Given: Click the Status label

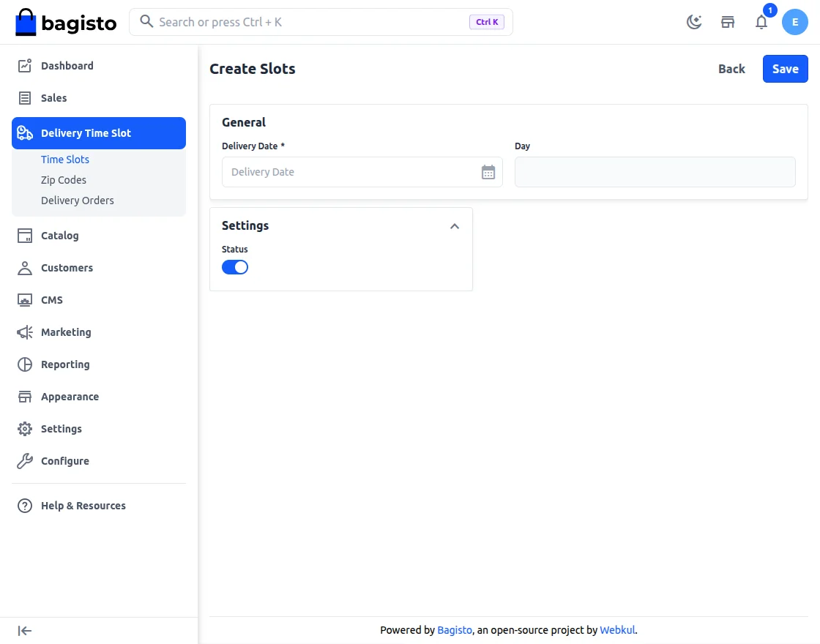Looking at the screenshot, I should coord(235,250).
